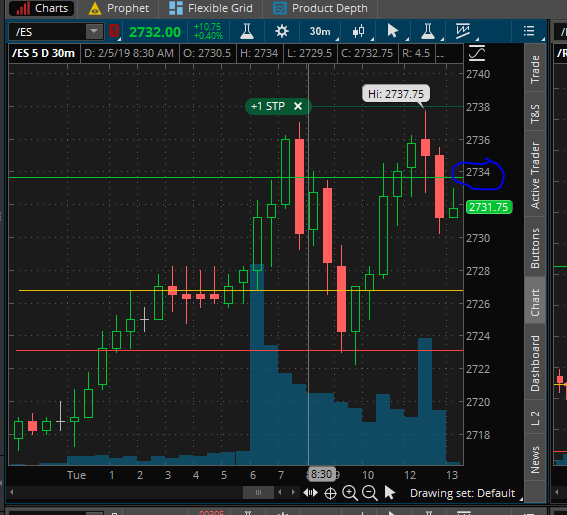The width and height of the screenshot is (567, 515).
Task: Open the Flexible Grid tab
Action: [x=211, y=8]
